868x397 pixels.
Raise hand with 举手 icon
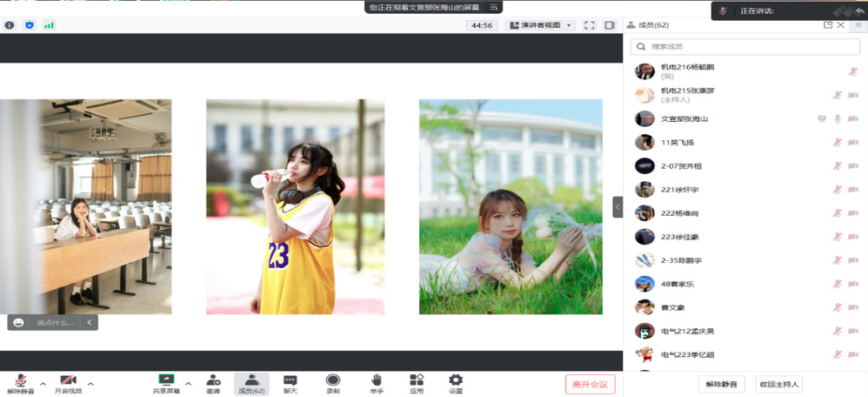pos(377,382)
